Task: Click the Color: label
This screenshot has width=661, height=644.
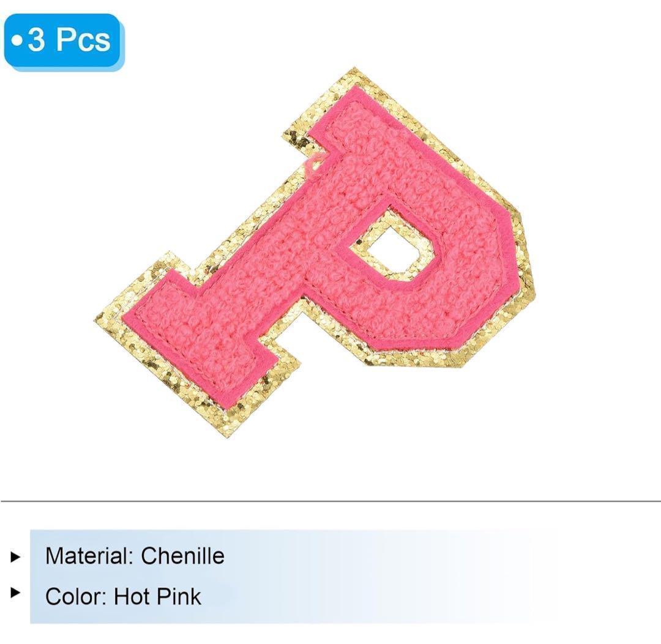Action: click(76, 596)
